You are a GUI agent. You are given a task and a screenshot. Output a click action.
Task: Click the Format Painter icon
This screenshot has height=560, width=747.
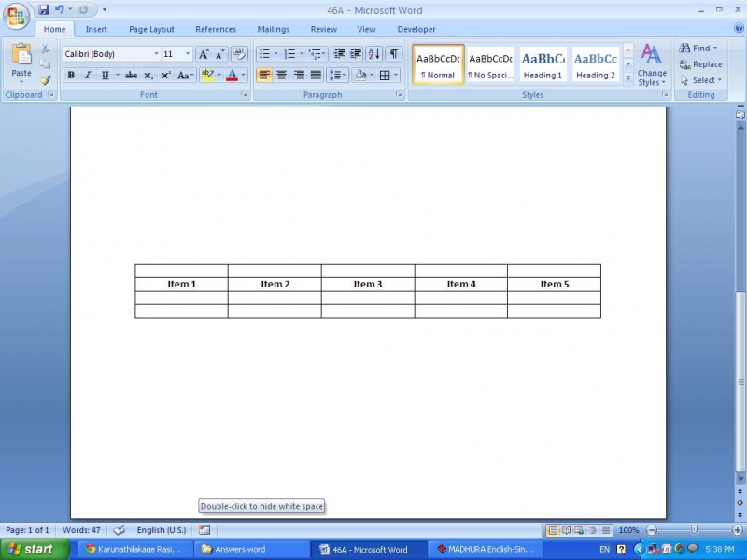pos(46,77)
